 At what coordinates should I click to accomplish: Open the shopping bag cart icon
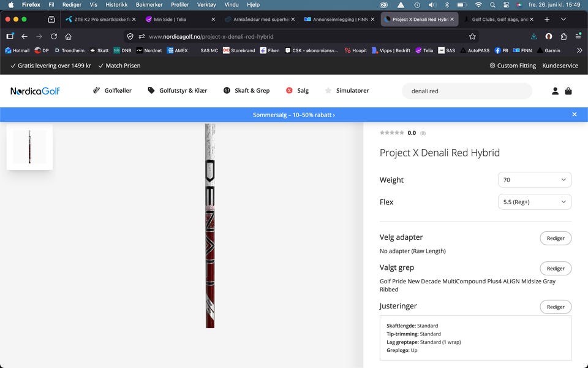[568, 91]
